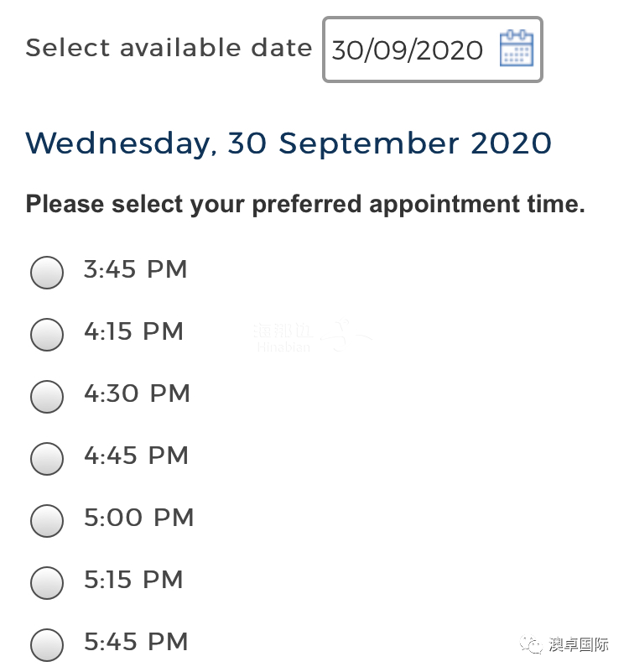Click the "4:45 PM" time label text

[136, 456]
